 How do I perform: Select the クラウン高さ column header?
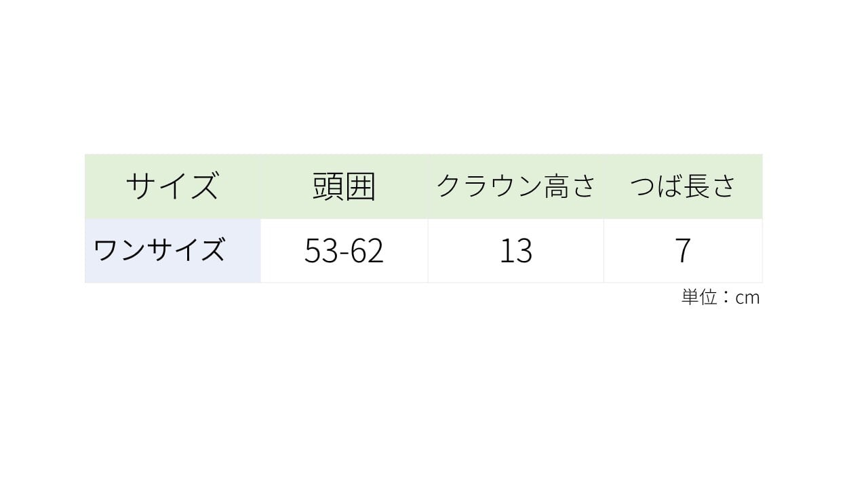(x=516, y=186)
